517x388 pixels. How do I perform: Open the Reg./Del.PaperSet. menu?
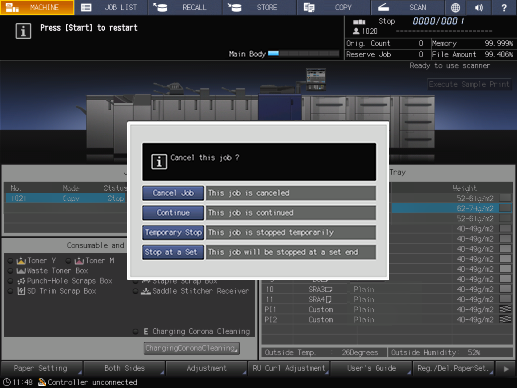(x=454, y=368)
